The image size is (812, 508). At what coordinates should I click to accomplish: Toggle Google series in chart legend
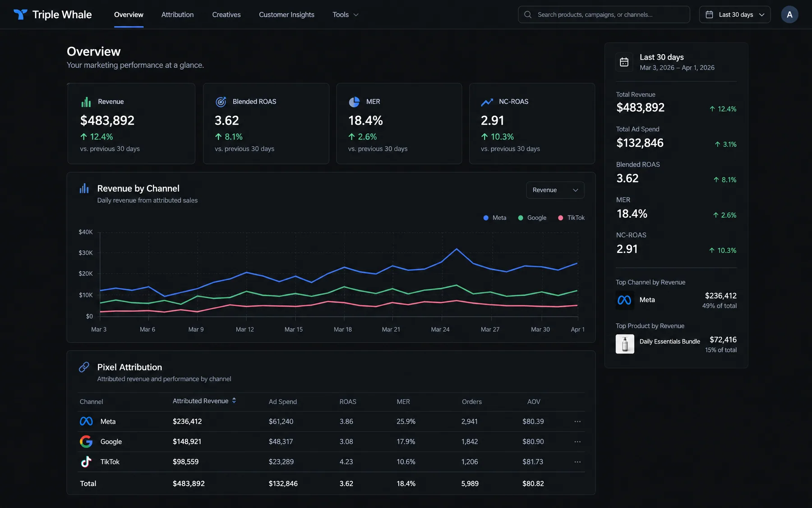coord(532,218)
